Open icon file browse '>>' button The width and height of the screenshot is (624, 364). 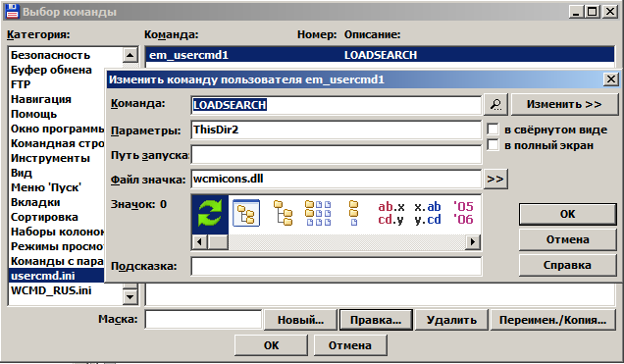(x=495, y=179)
